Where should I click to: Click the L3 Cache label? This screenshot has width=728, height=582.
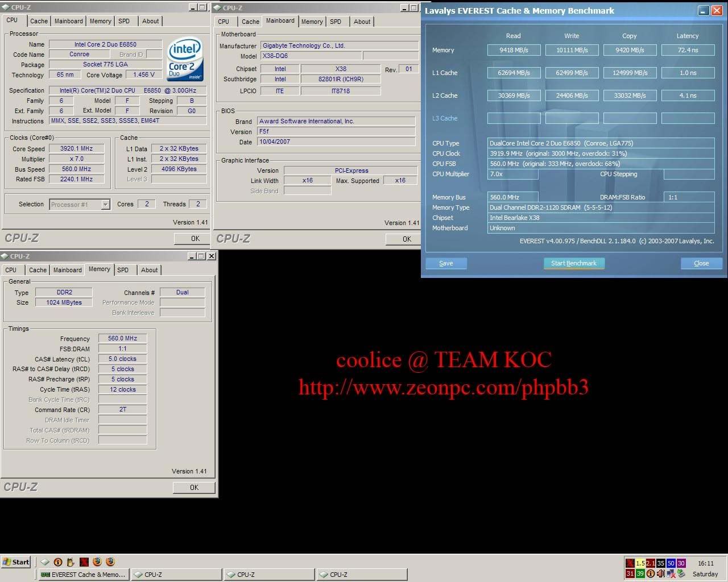(445, 118)
